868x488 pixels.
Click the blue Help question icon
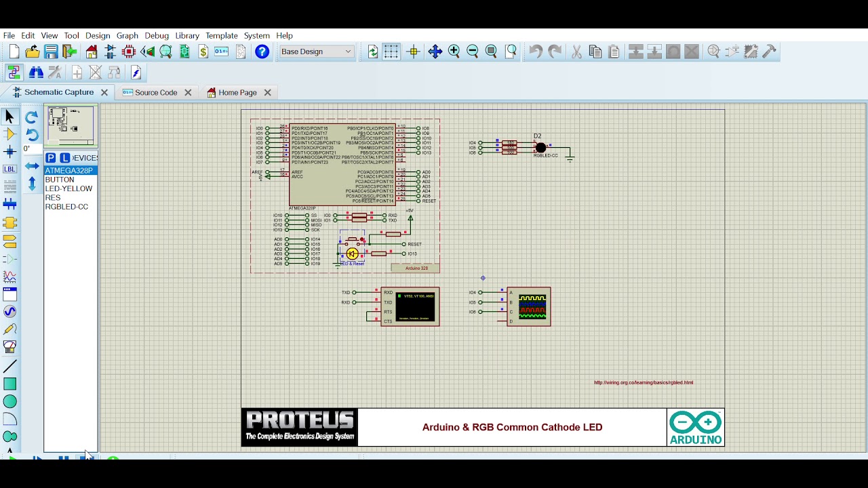click(262, 52)
